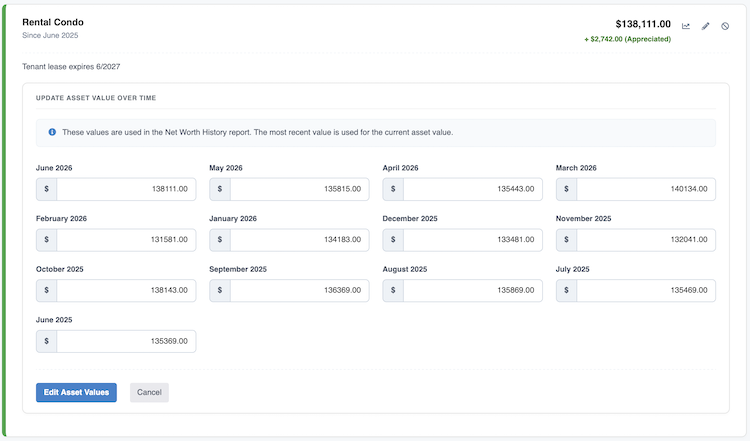Image resolution: width=750 pixels, height=441 pixels.
Task: Click the February 2026 label
Action: [61, 219]
